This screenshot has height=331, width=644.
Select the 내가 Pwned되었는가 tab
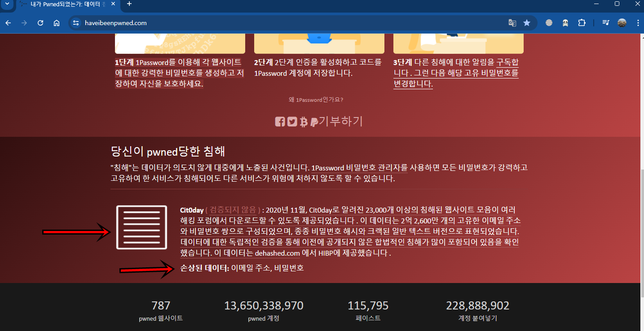(67, 4)
